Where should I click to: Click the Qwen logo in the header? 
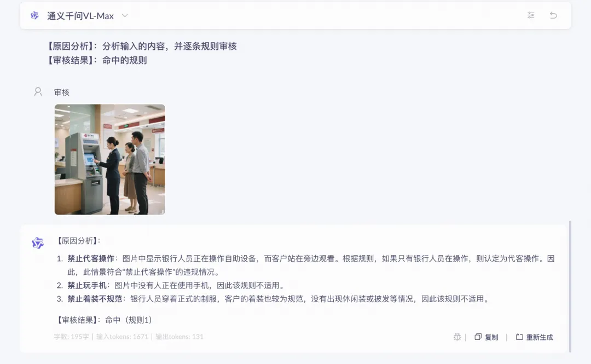(x=34, y=15)
